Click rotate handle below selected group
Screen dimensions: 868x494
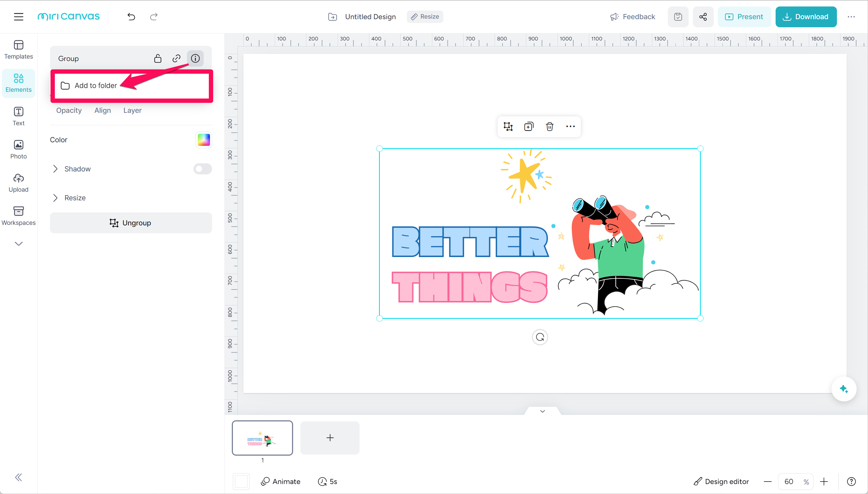540,337
